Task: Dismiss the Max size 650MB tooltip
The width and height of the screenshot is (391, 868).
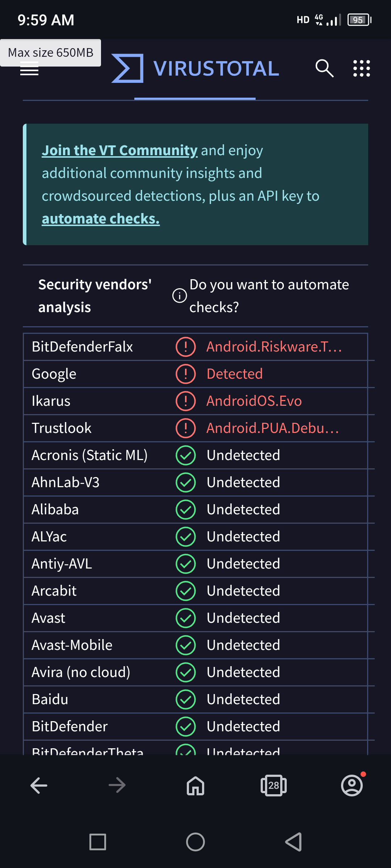Action: pos(51,52)
